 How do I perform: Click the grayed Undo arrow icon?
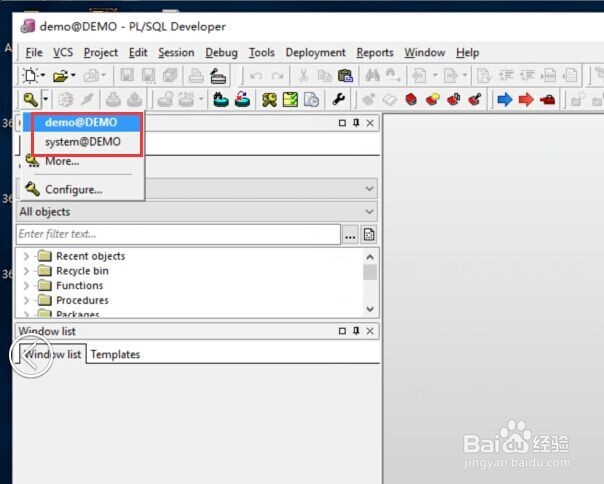[x=256, y=76]
